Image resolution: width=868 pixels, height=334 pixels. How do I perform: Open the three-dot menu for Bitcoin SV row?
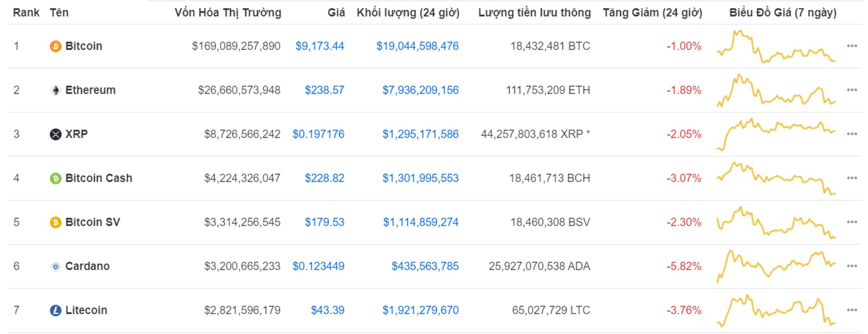click(x=852, y=222)
